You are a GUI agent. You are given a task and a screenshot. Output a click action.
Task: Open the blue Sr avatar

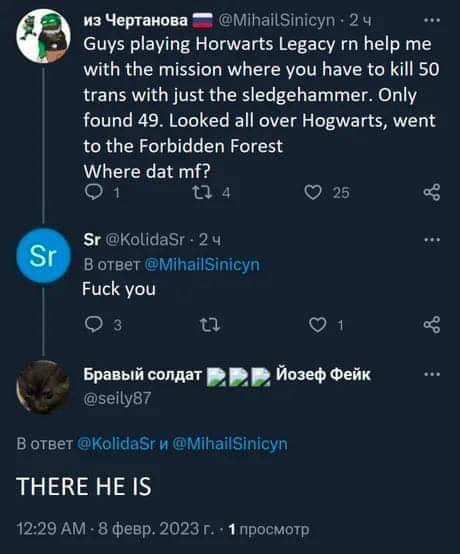tap(43, 255)
